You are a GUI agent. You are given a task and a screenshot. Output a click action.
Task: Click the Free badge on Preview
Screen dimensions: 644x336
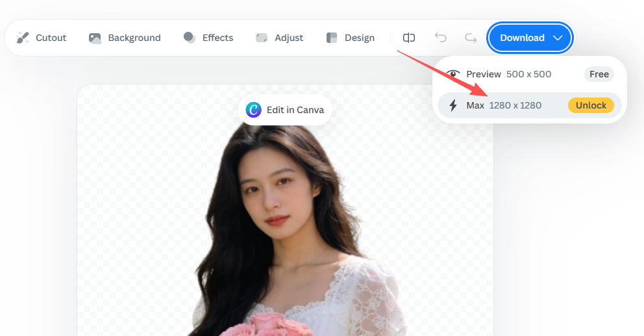click(599, 74)
